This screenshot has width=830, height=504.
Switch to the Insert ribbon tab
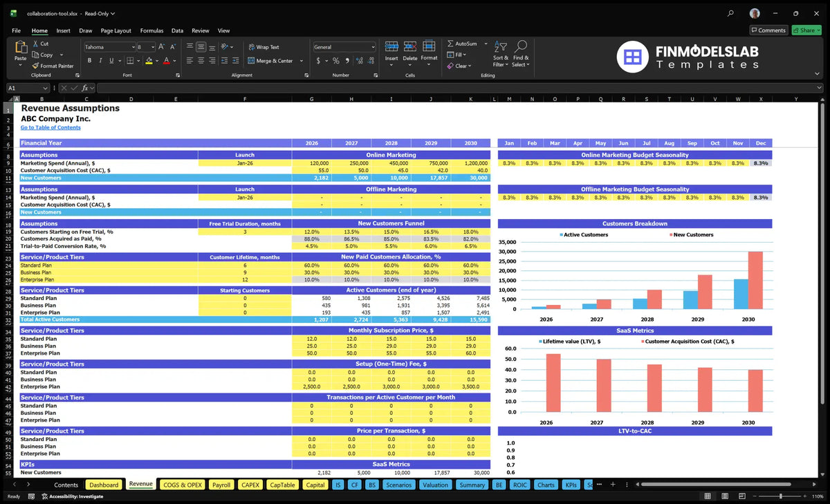pos(63,30)
